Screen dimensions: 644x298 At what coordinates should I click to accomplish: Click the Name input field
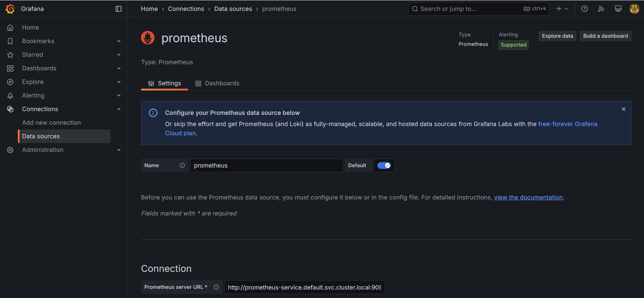click(x=267, y=165)
